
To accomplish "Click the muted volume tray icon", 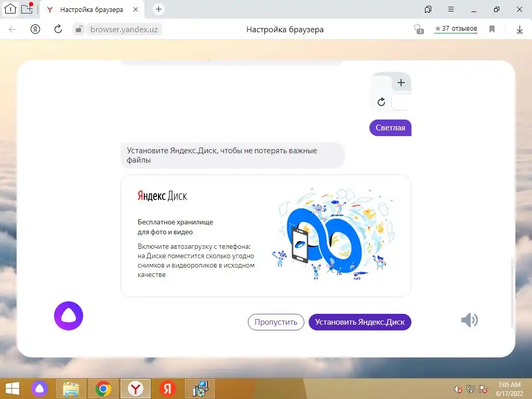I will 458,389.
